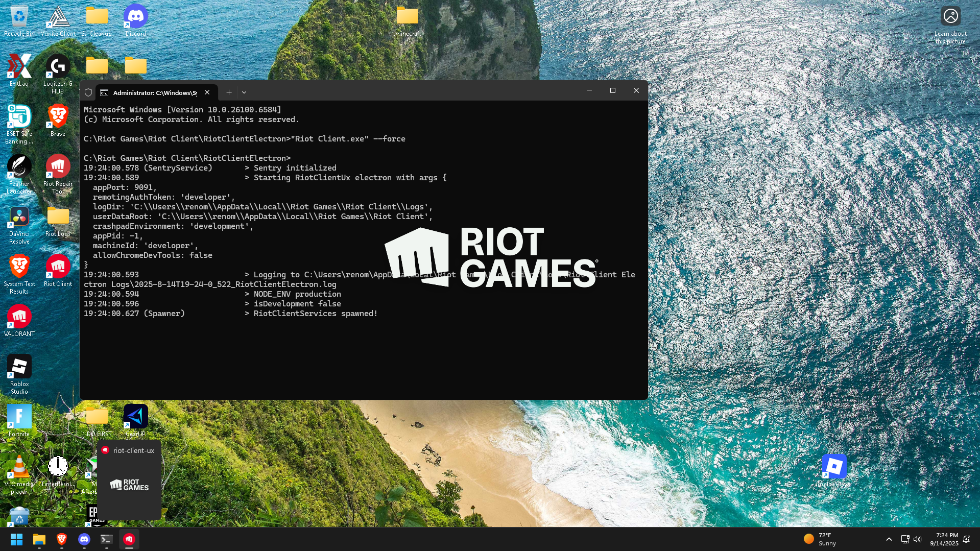Click the 'Learn about this picture' icon
Image resolution: width=980 pixels, height=551 pixels.
pyautogui.click(x=950, y=25)
